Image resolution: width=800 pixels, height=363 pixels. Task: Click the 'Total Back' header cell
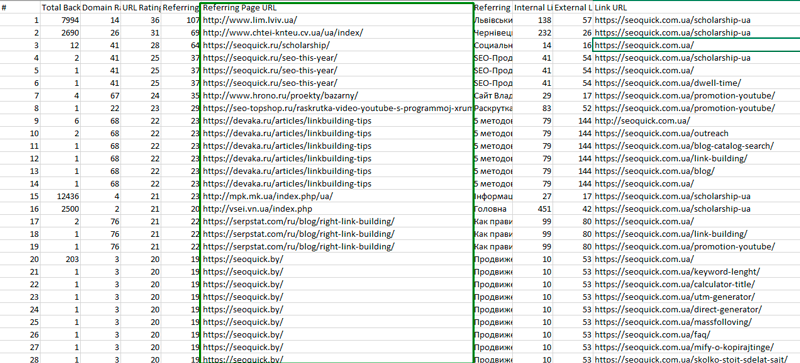60,8
